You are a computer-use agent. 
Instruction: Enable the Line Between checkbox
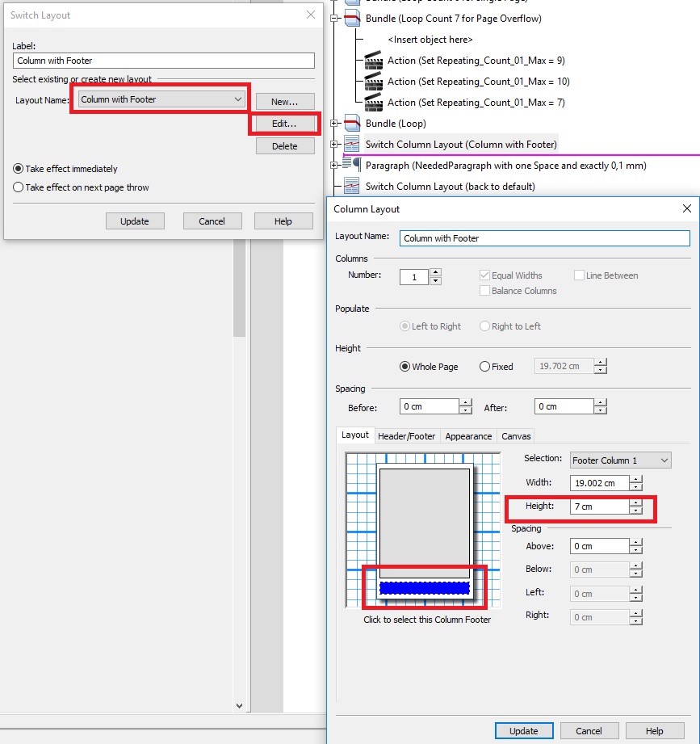(x=579, y=275)
